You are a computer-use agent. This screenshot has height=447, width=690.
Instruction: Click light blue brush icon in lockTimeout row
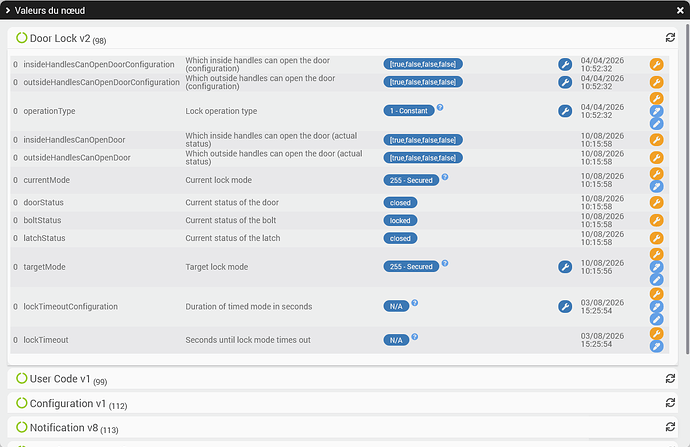[x=657, y=346]
